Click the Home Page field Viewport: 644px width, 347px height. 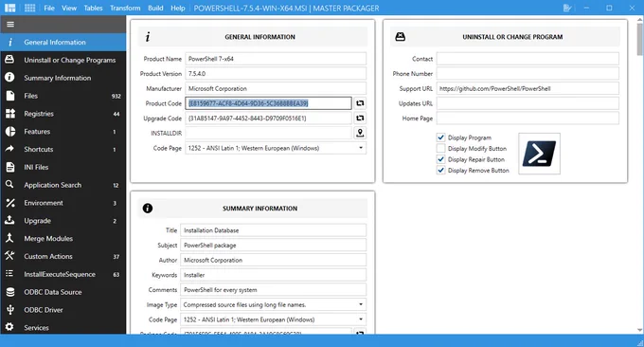click(528, 118)
